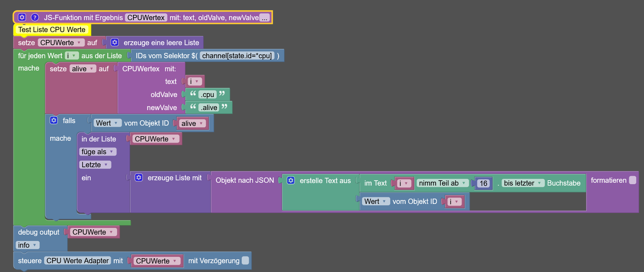The width and height of the screenshot is (644, 272).
Task: Open CPUWerte dropdown next to 'in der Liste'
Action: point(155,139)
